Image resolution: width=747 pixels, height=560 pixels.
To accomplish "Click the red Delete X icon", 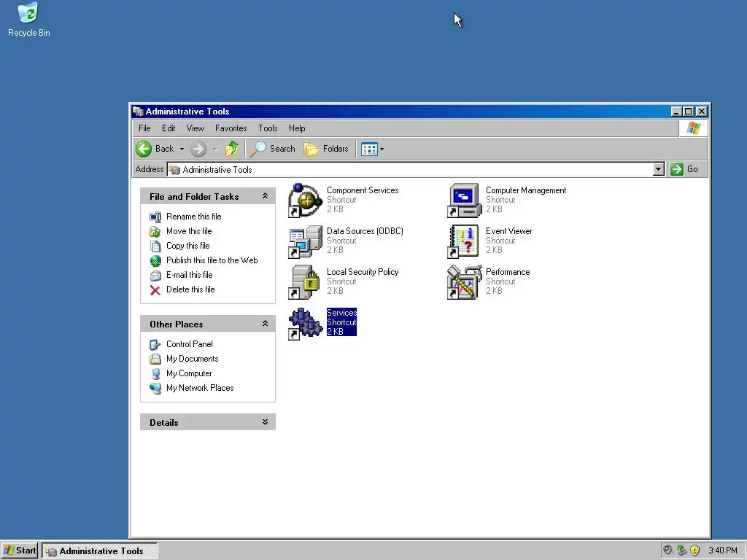I will pos(155,290).
